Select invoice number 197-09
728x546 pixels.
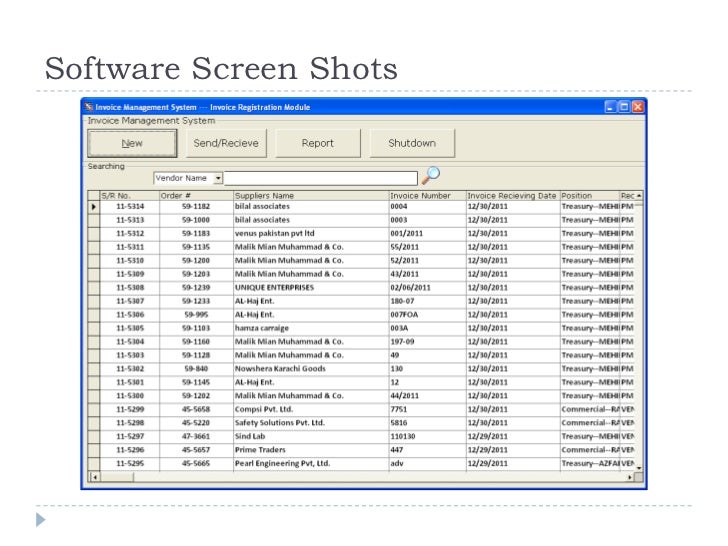coord(427,342)
